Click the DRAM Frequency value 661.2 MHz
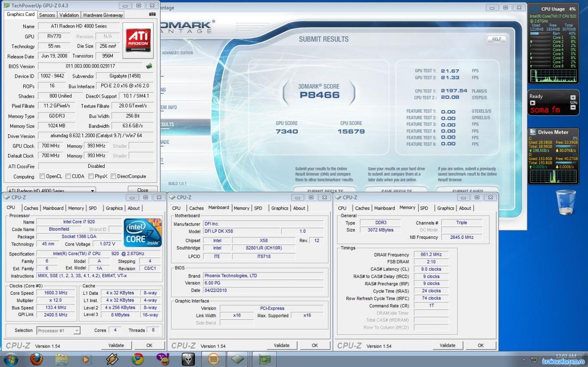Screen dimensions: 588x367 [431, 255]
